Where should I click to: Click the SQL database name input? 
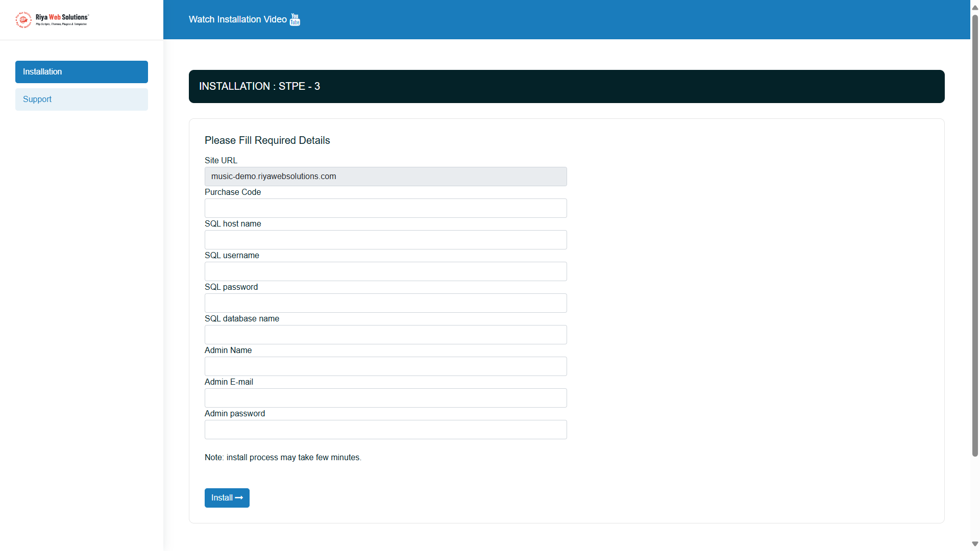click(385, 335)
